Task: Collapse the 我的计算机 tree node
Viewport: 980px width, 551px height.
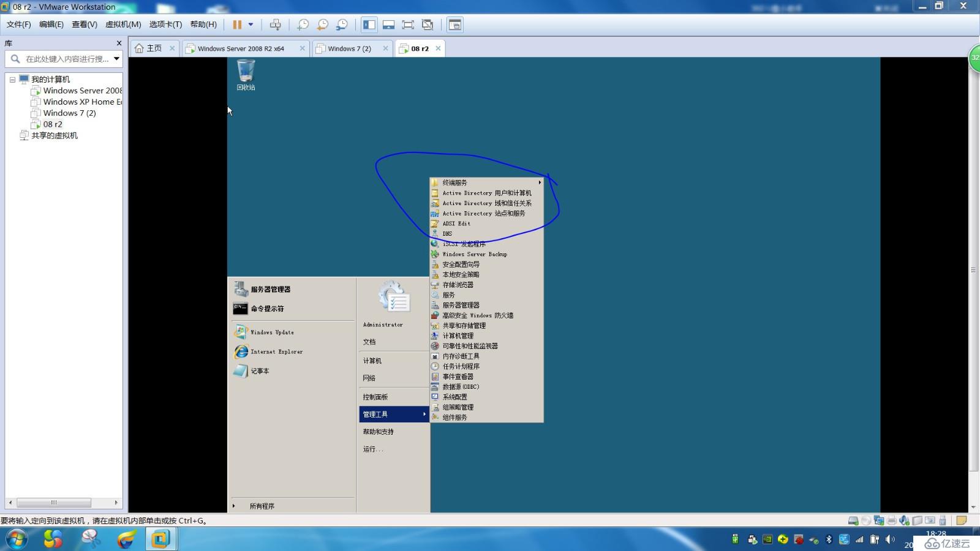Action: click(x=12, y=80)
